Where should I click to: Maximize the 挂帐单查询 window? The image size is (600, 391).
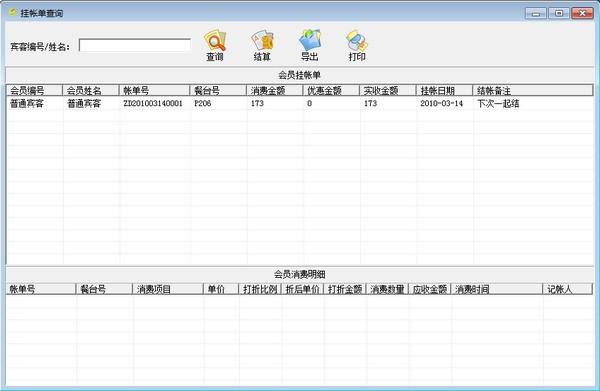pos(559,13)
